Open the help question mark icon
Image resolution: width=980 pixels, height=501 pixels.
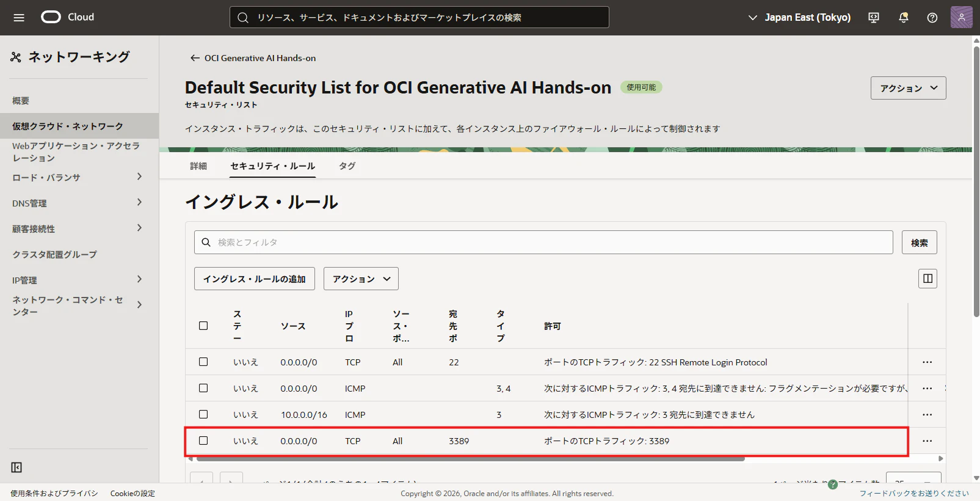[x=932, y=18]
